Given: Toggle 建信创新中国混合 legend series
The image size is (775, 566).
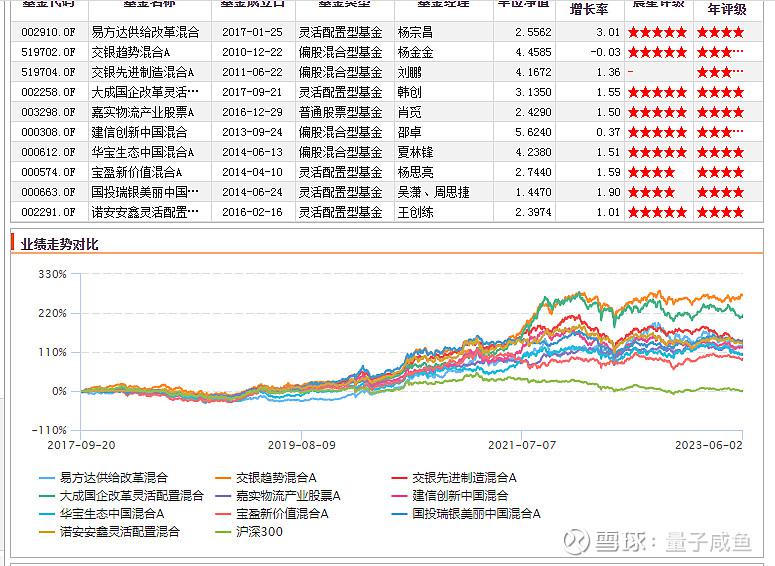Looking at the screenshot, I should pos(450,496).
